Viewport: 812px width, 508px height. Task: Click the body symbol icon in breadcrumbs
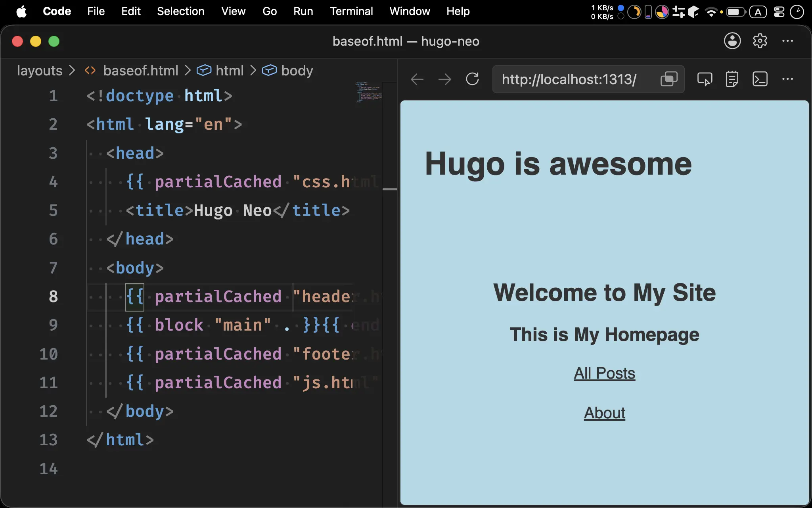pyautogui.click(x=269, y=71)
